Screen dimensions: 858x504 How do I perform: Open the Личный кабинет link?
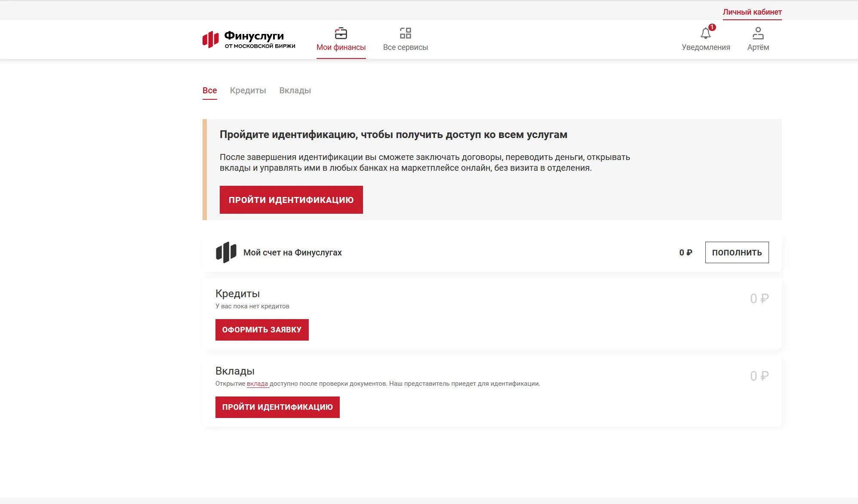click(x=752, y=12)
